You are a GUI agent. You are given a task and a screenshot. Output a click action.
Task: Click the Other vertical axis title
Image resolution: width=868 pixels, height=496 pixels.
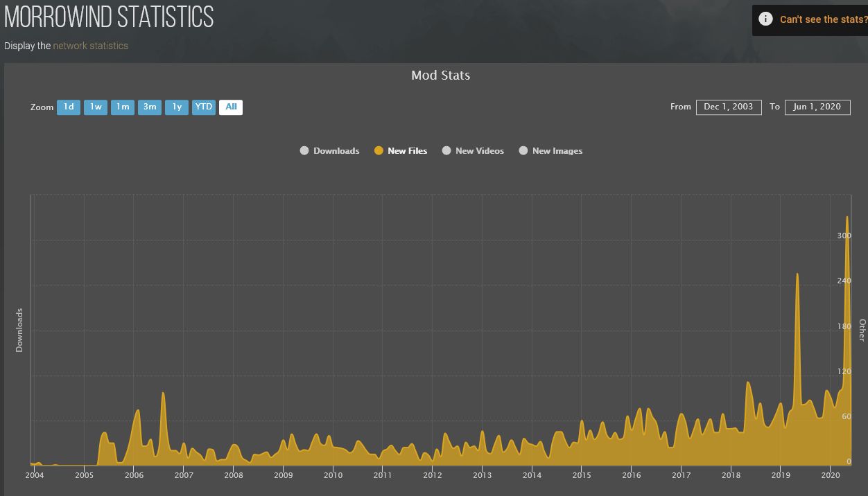click(x=862, y=330)
